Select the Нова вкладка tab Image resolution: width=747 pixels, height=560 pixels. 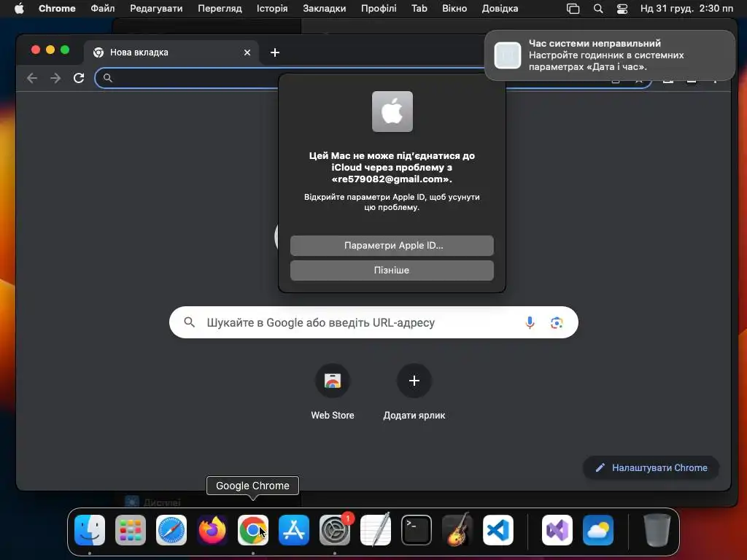[171, 52]
